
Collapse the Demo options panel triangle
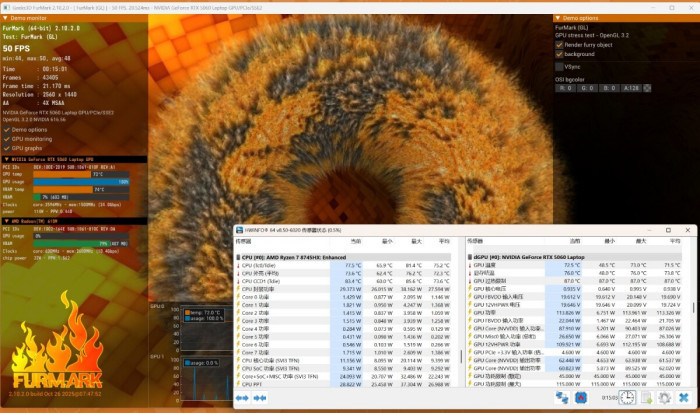click(x=558, y=18)
